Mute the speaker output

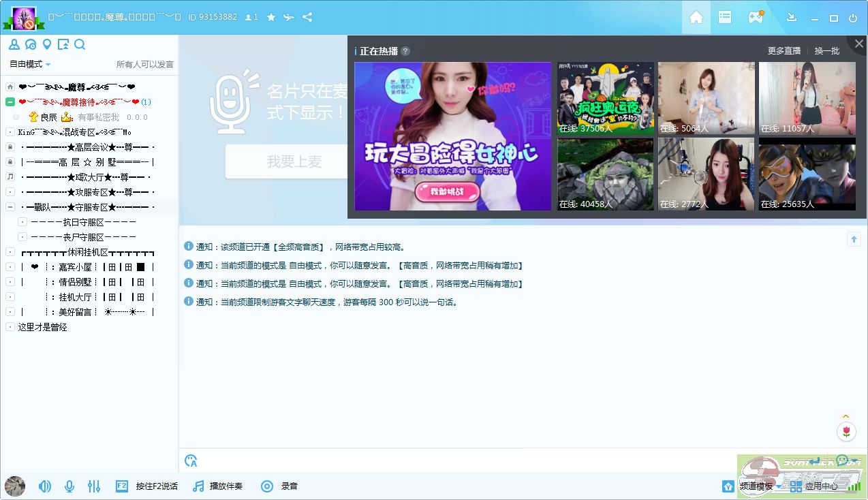coord(45,486)
